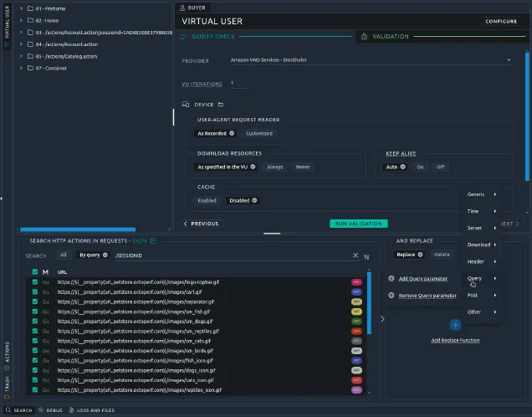Click Remove Query parameter link
This screenshot has height=417, width=532.
pyautogui.click(x=427, y=296)
